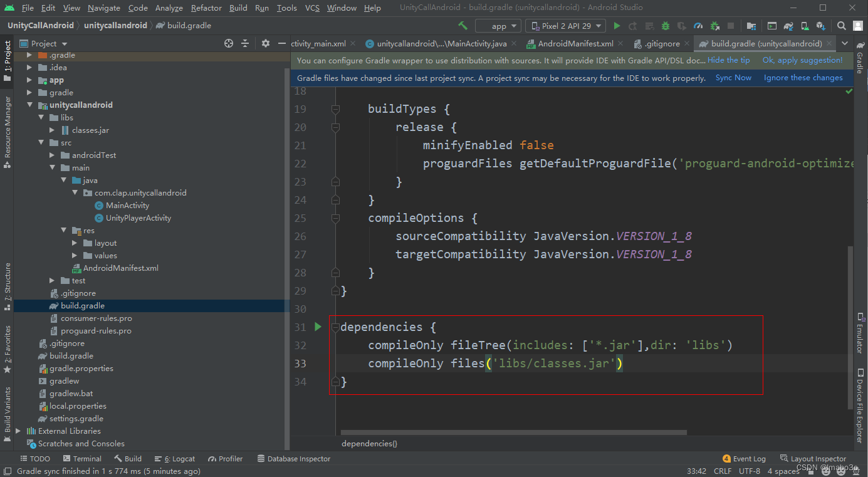Expand the External Libraries node

coord(18,431)
